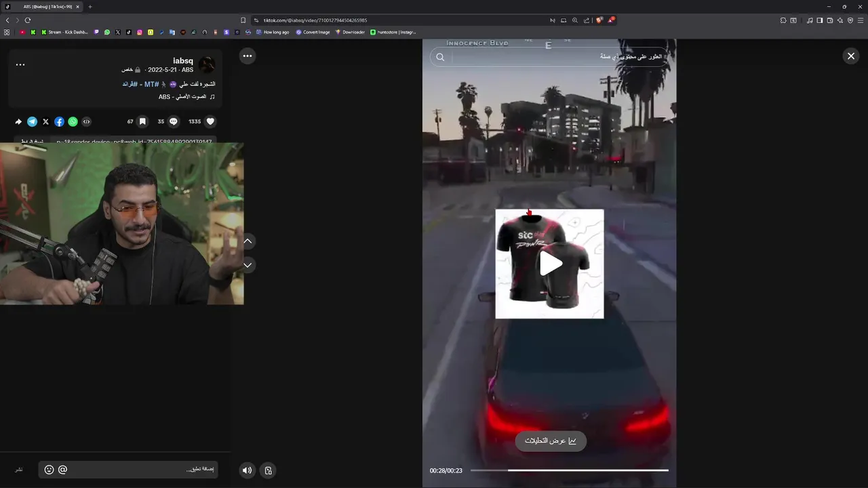The image size is (868, 488).
Task: Open the 'Convert Image' bookmark
Action: 313,32
